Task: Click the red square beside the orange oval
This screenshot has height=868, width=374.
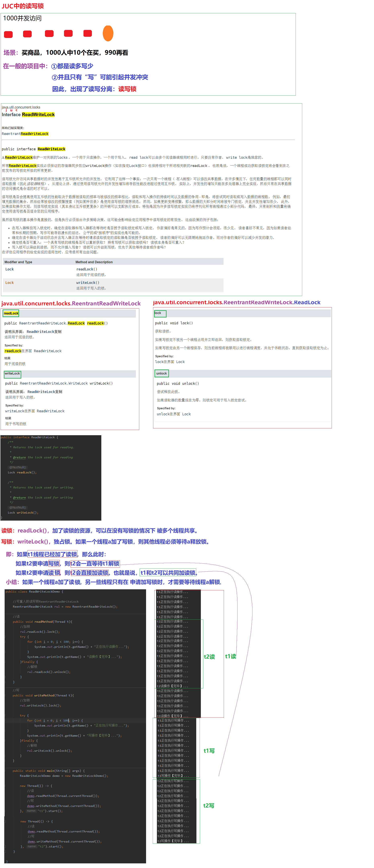Action: pyautogui.click(x=87, y=33)
